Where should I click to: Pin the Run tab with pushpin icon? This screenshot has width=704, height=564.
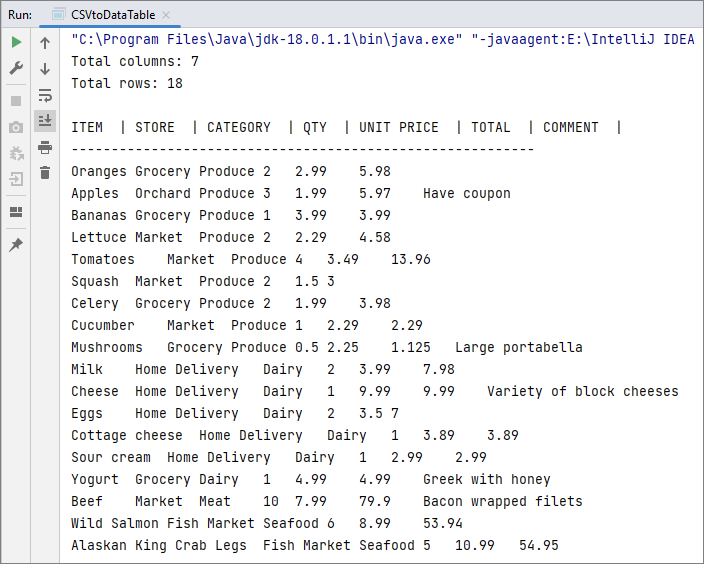(x=16, y=245)
